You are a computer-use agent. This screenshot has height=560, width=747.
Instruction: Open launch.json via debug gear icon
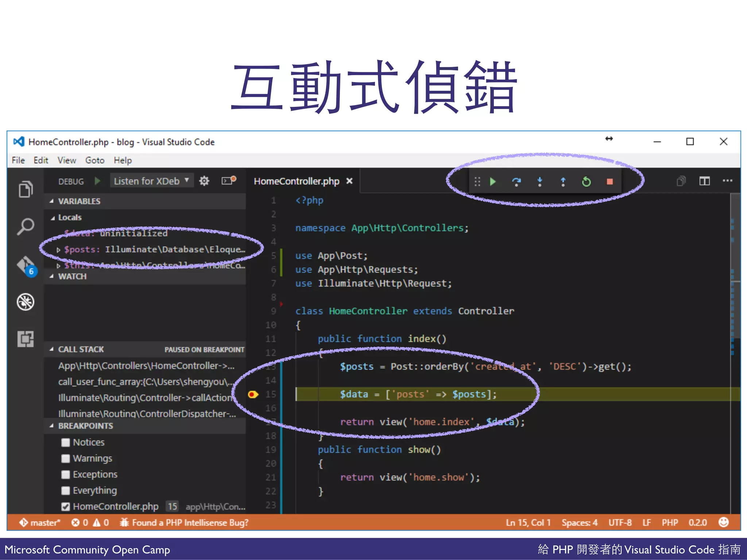(204, 181)
